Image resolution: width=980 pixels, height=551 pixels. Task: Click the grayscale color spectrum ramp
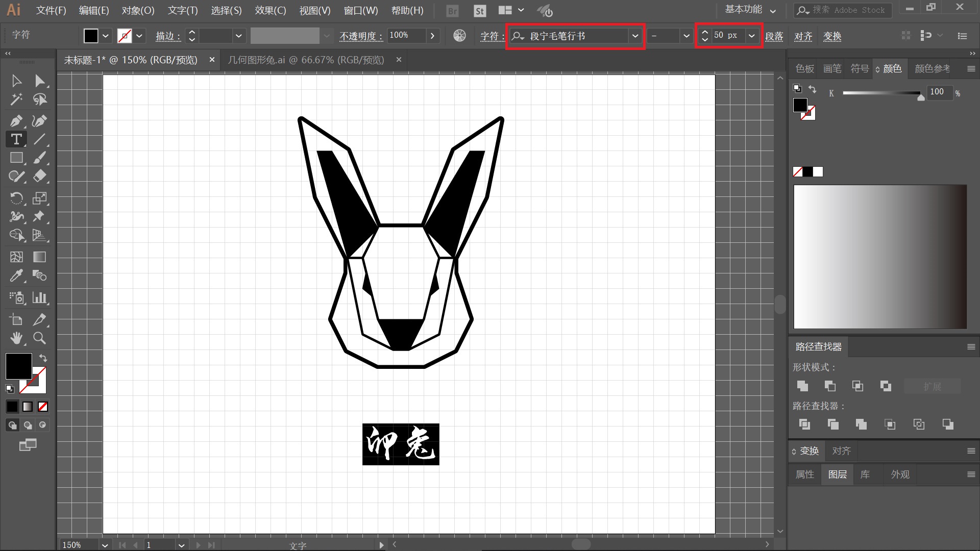[x=880, y=257]
